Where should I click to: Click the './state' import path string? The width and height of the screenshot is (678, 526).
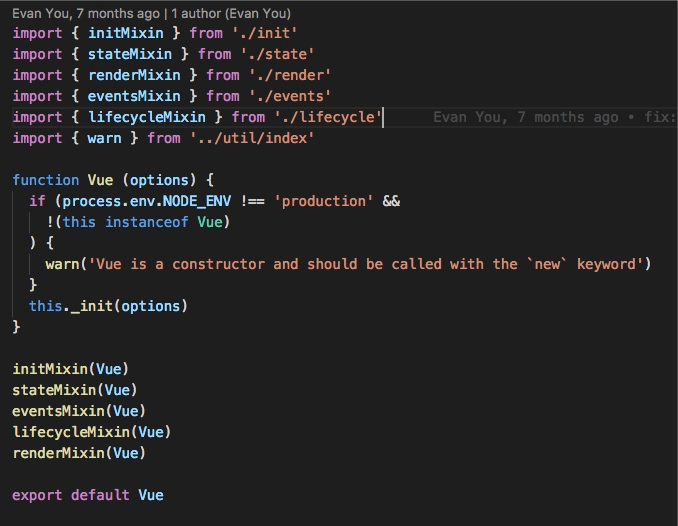click(x=277, y=54)
